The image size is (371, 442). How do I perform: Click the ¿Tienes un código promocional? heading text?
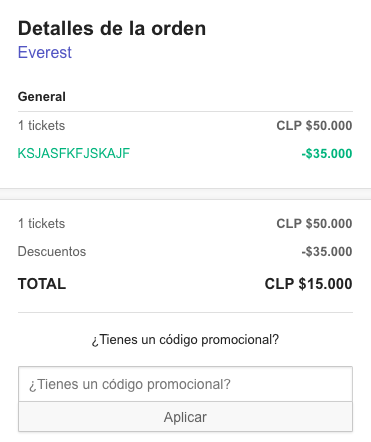(185, 340)
